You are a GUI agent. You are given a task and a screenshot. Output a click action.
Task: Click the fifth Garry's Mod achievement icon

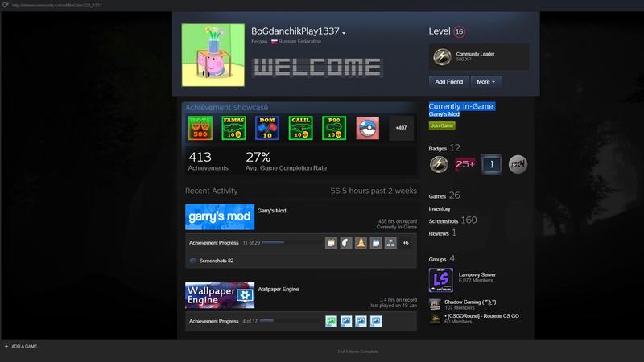coord(390,243)
